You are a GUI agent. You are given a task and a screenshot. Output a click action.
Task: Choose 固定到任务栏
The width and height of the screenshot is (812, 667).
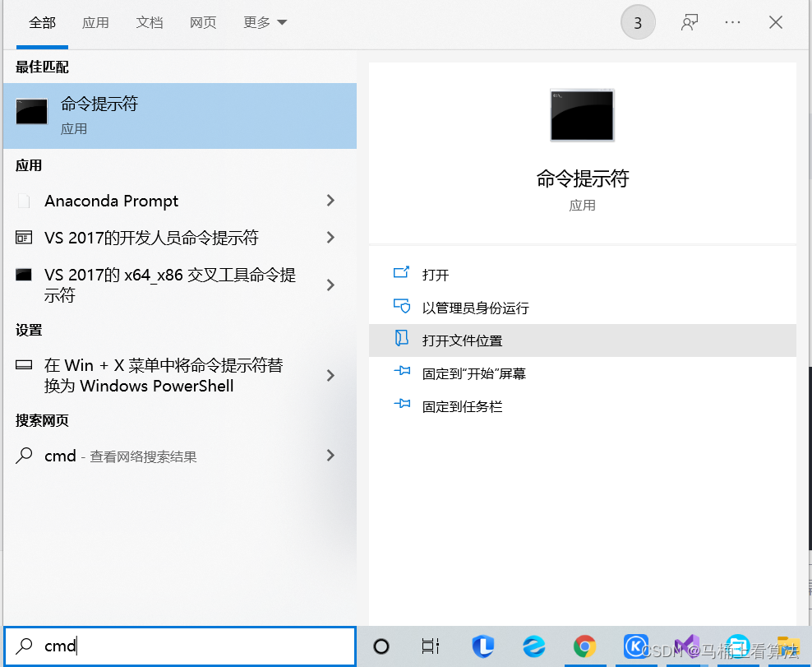coord(582,406)
